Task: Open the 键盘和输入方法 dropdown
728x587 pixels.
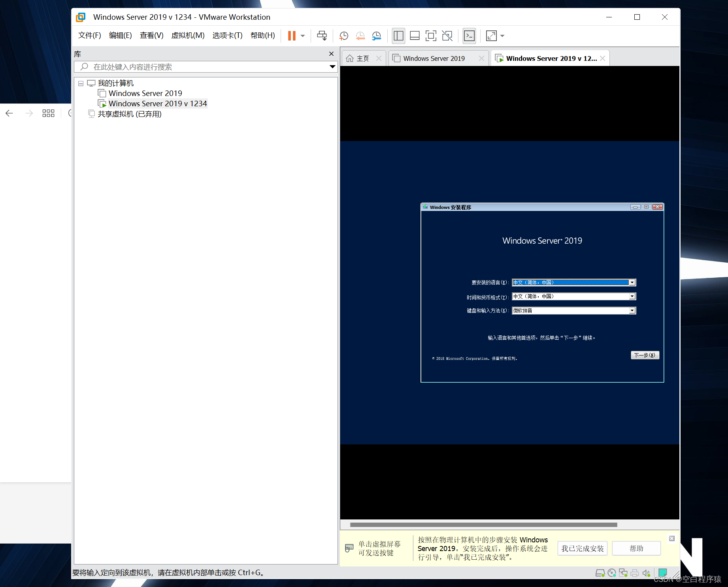Action: click(632, 310)
